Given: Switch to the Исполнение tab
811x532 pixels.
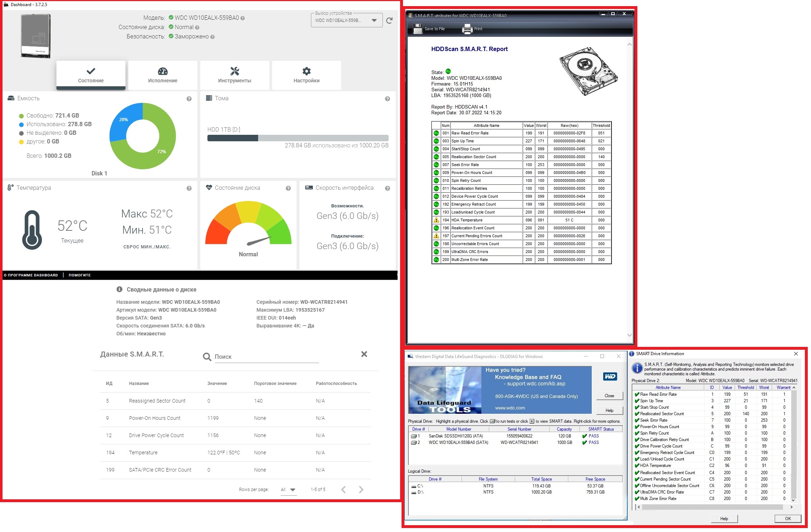Looking at the screenshot, I should coord(162,75).
